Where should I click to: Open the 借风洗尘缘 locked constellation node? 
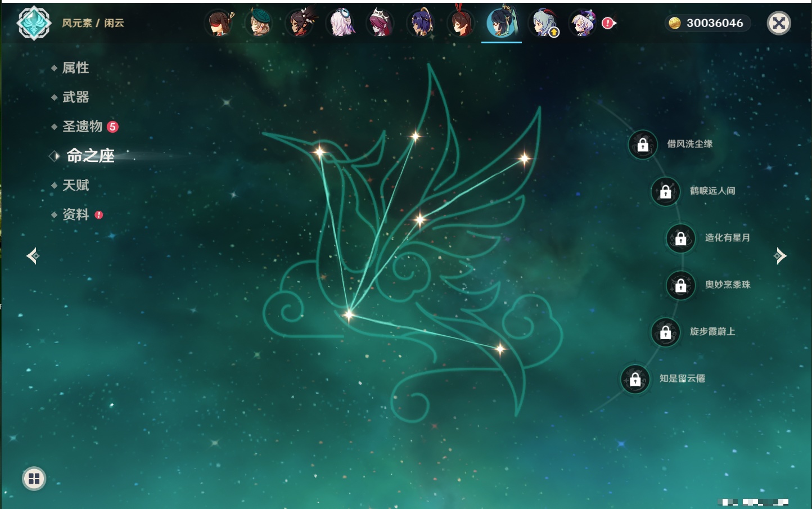(x=643, y=145)
